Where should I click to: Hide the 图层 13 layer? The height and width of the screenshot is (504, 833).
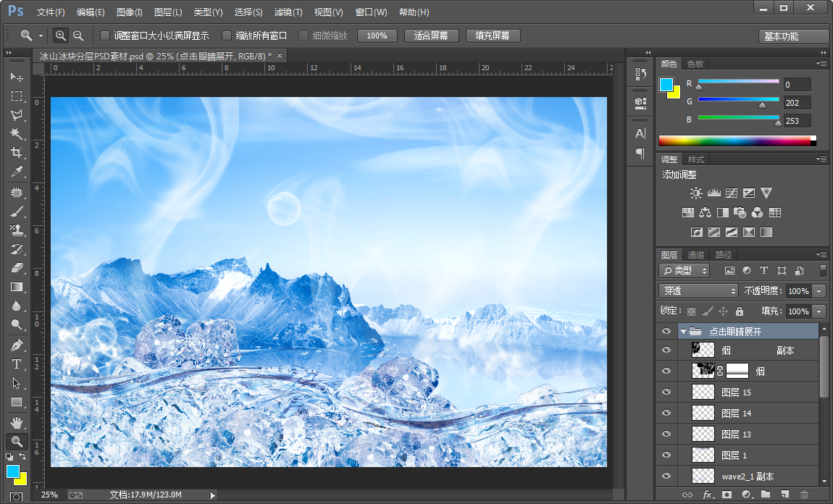[x=666, y=434]
